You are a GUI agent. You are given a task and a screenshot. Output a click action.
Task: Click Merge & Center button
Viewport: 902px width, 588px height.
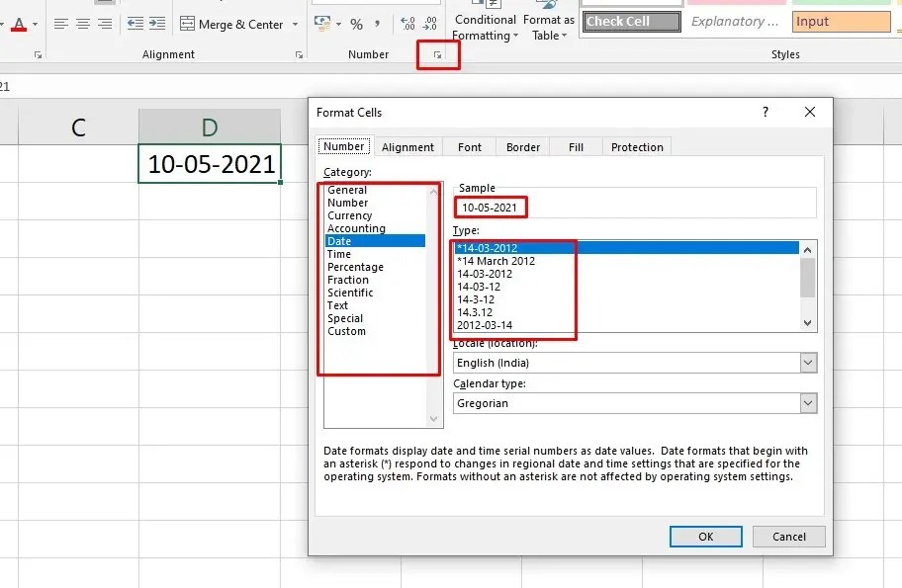tap(231, 24)
